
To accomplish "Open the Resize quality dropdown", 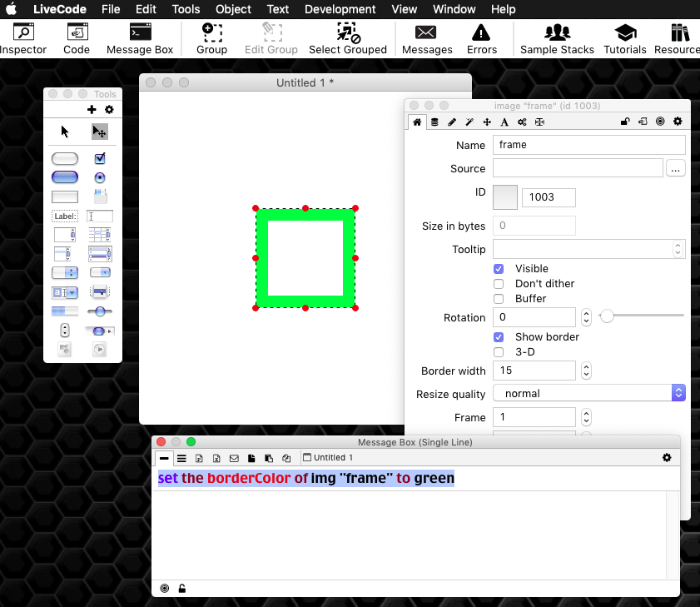I will point(588,393).
